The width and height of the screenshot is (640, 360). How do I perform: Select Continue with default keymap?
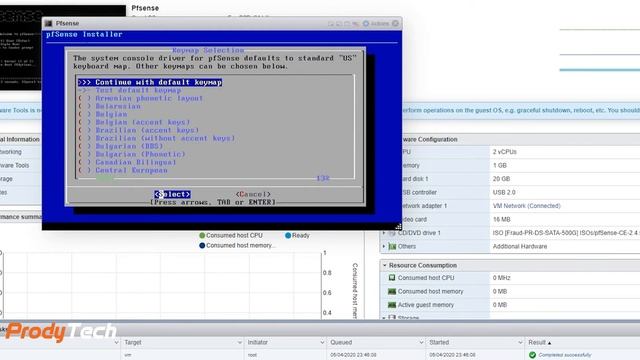pos(150,82)
